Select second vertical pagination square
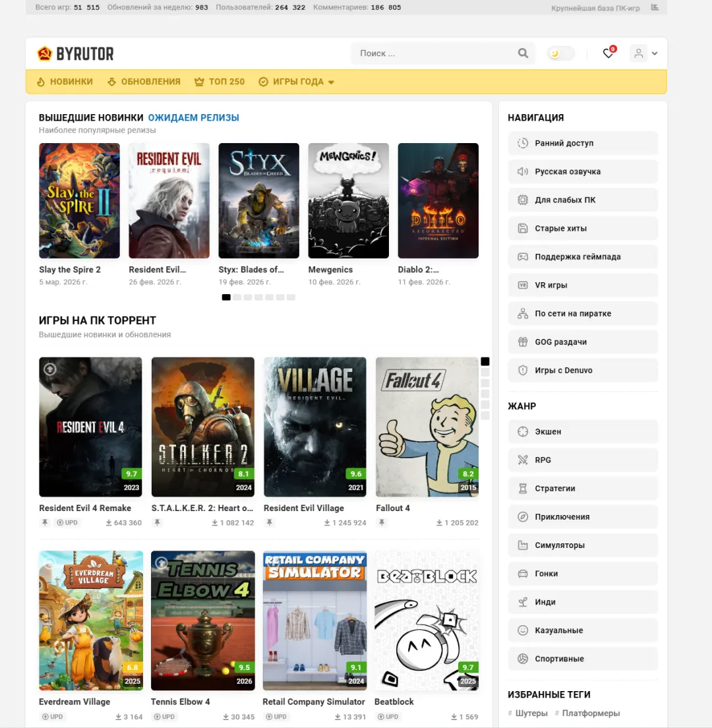Image resolution: width=712 pixels, height=728 pixels. coord(485,372)
